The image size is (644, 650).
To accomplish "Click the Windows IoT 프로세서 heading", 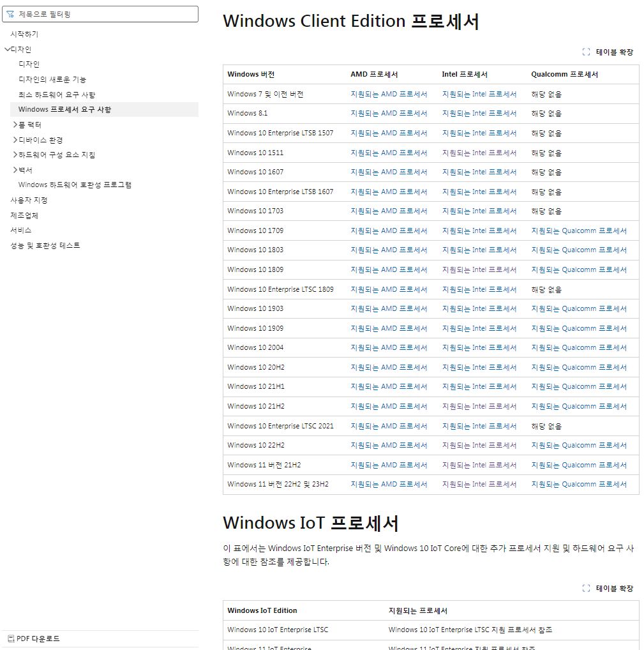I will (310, 523).
